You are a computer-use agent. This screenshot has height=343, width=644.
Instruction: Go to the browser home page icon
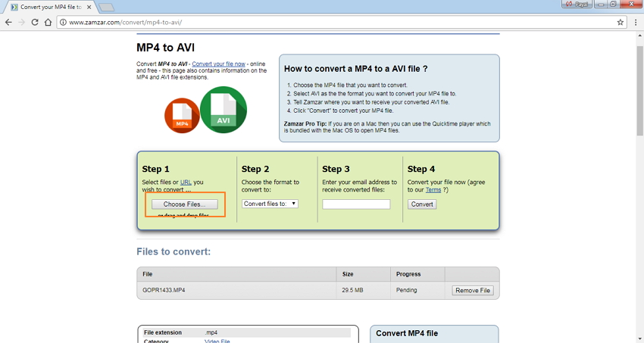click(48, 22)
